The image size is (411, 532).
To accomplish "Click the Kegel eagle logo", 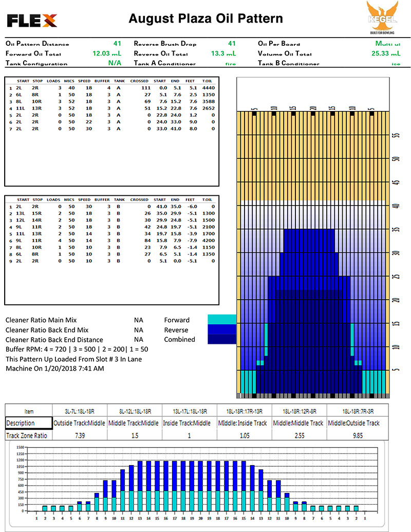I will 381,17.
